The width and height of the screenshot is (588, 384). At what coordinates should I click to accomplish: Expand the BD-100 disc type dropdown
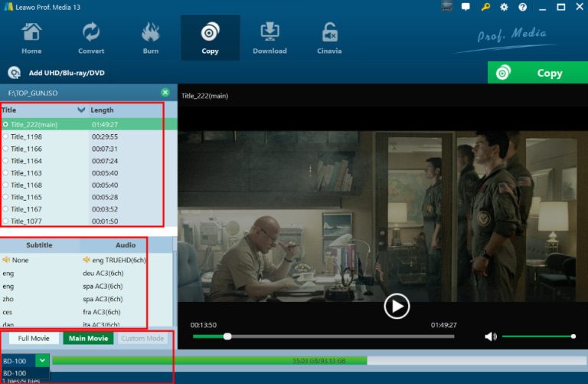click(x=42, y=359)
